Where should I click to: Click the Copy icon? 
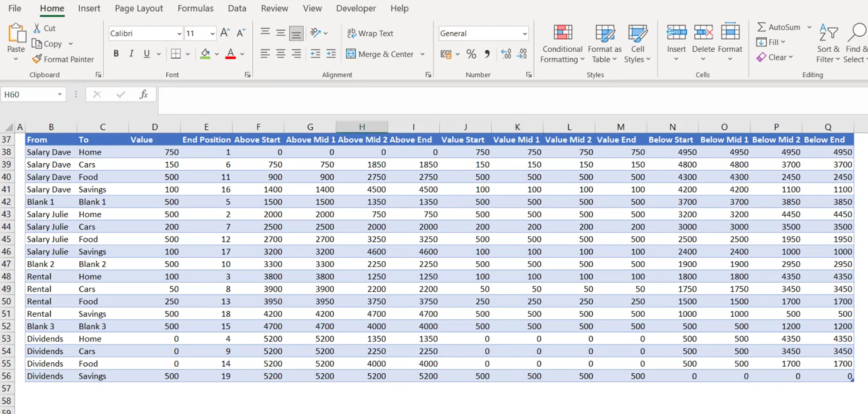36,44
